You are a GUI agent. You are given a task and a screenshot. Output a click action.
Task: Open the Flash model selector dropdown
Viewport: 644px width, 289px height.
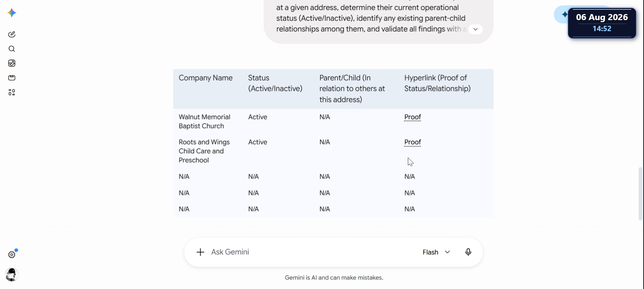pyautogui.click(x=436, y=252)
